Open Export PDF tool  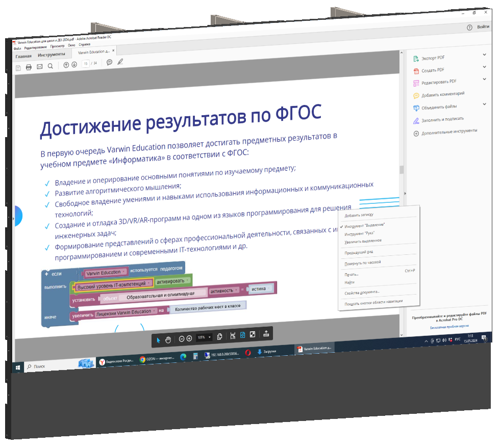429,59
